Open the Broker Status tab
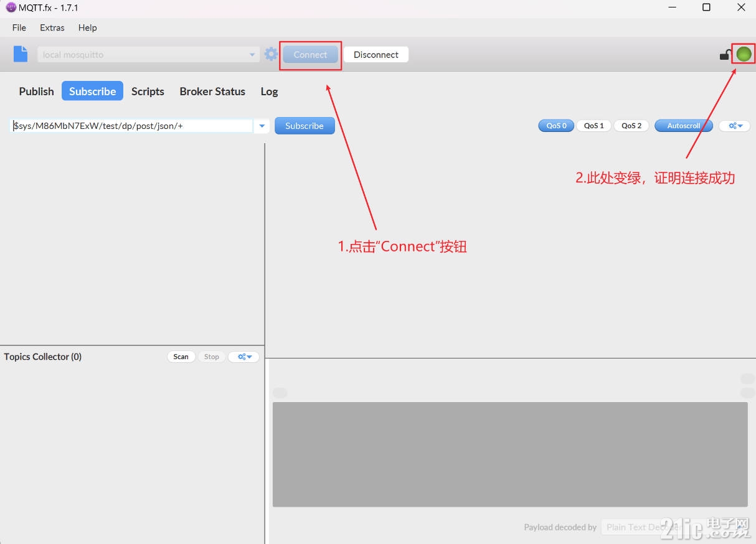 212,91
